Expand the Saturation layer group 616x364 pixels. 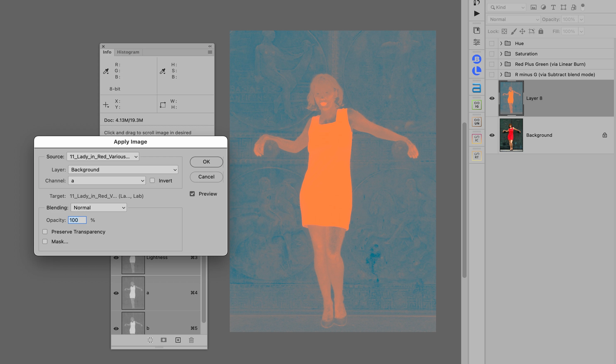click(x=501, y=54)
